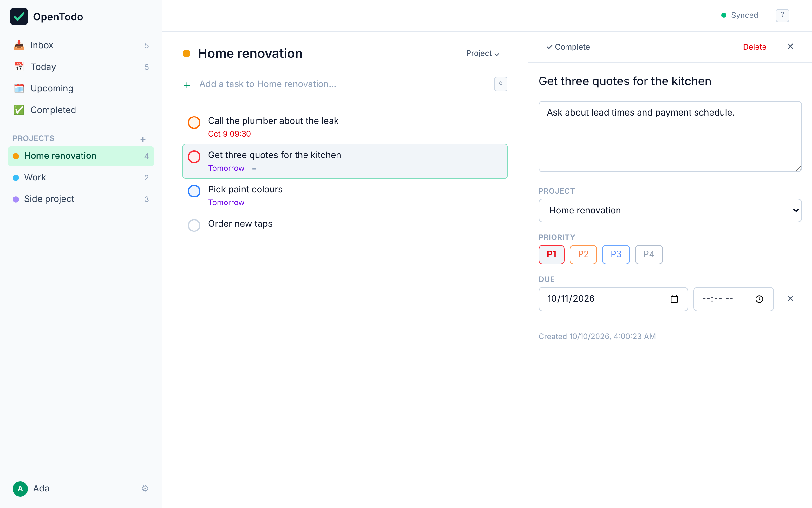Open the due time clock picker
This screenshot has width=812, height=508.
pyautogui.click(x=759, y=299)
